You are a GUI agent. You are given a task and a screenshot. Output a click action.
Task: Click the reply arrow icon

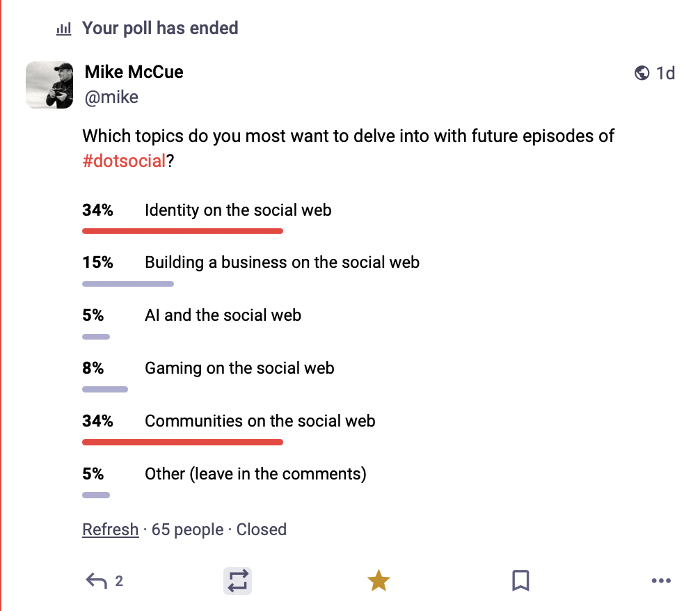click(x=96, y=581)
